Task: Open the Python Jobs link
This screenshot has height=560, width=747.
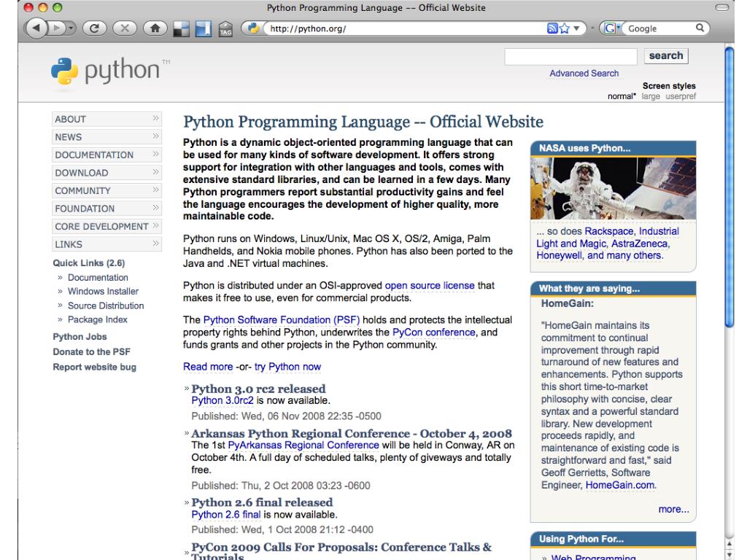Action: (x=80, y=337)
